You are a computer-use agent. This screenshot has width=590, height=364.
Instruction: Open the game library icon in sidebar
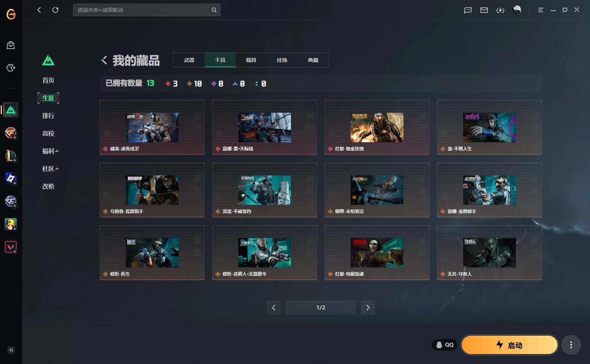tap(11, 68)
